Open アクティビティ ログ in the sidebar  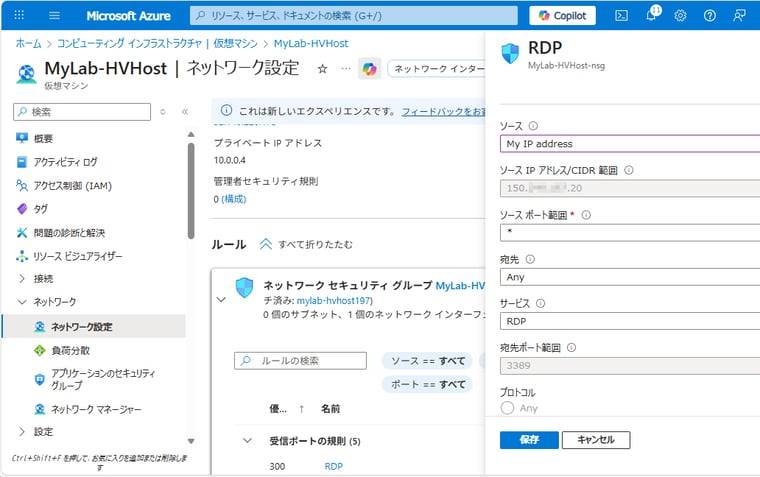[64, 162]
